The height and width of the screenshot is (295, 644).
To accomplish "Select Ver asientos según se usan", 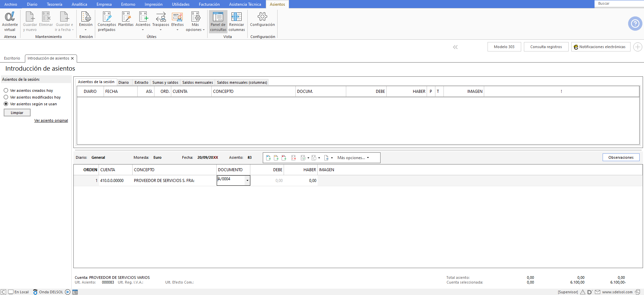I will coord(30,104).
